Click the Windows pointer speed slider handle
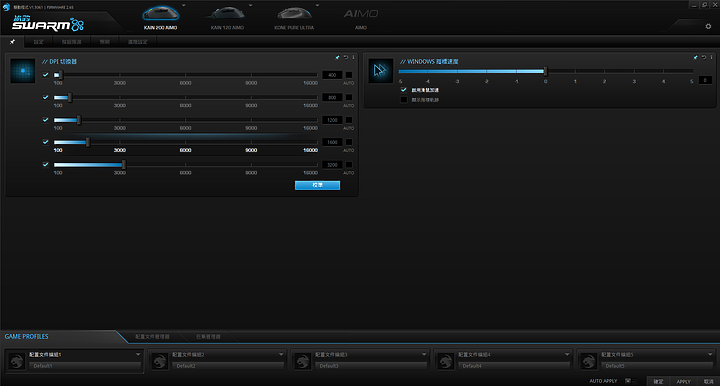The width and height of the screenshot is (720, 386). tap(546, 71)
